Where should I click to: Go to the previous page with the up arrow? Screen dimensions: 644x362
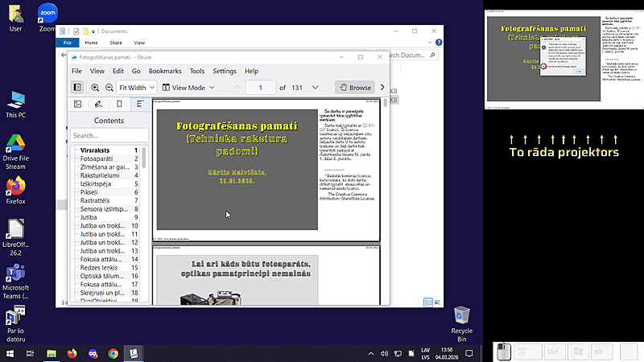[237, 87]
